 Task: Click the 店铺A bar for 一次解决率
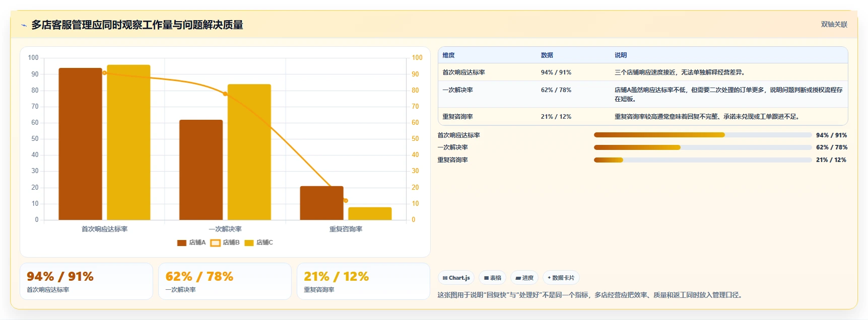201,170
